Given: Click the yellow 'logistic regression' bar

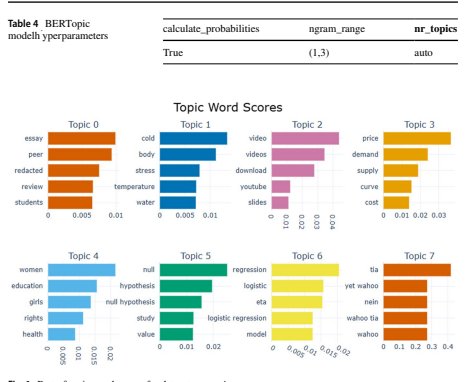Looking at the screenshot, I should tap(292, 318).
